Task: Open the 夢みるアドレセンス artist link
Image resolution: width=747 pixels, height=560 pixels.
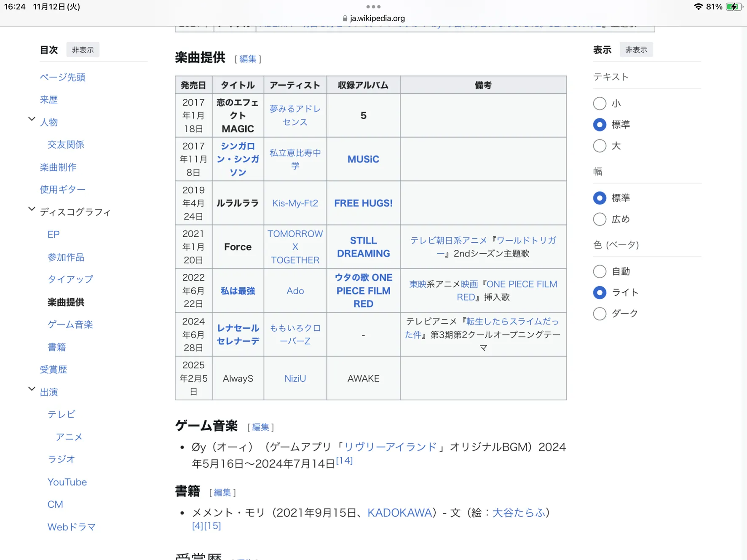Action: pos(295,115)
